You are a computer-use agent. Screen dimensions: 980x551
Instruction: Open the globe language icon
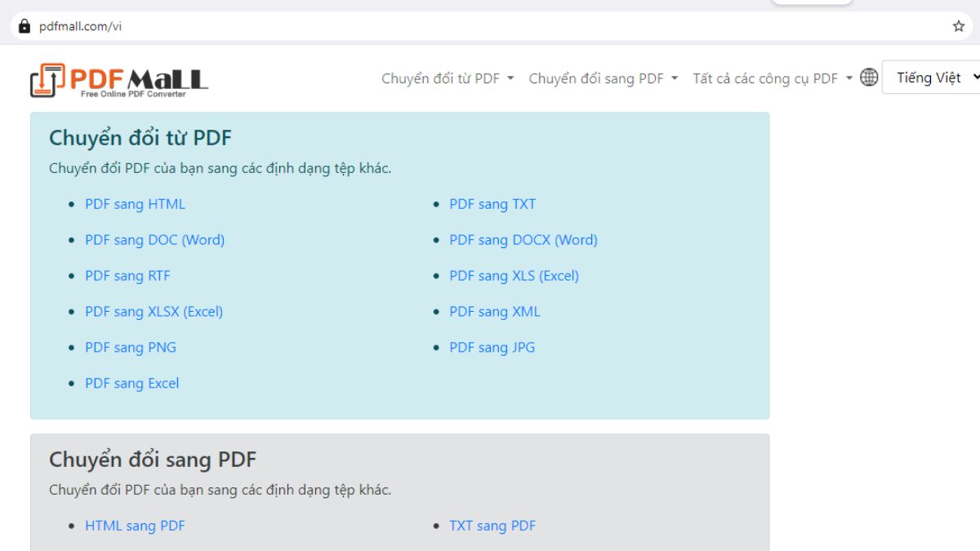(x=869, y=77)
